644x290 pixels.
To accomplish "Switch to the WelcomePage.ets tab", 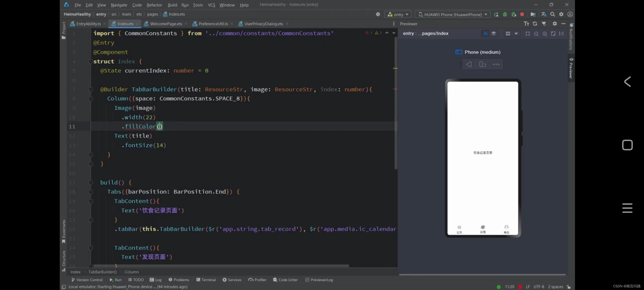I will pyautogui.click(x=166, y=24).
